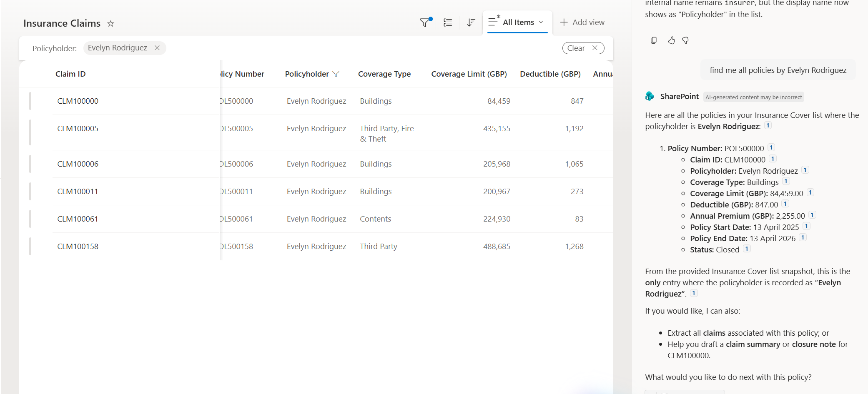Give thumbs down to response
This screenshot has height=394, width=868.
tap(685, 40)
